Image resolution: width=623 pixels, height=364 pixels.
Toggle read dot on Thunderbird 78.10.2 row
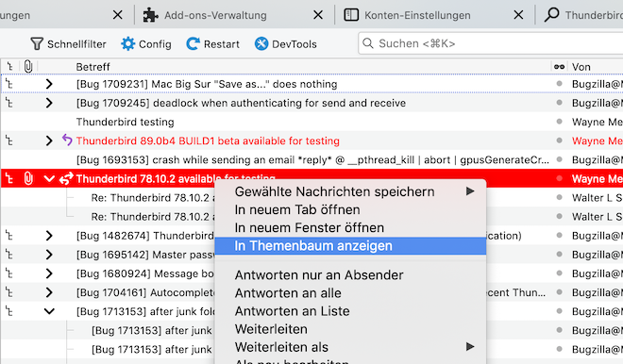(560, 178)
